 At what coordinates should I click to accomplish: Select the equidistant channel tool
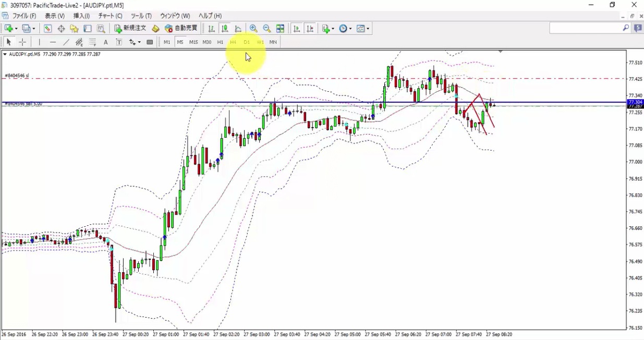(x=79, y=42)
